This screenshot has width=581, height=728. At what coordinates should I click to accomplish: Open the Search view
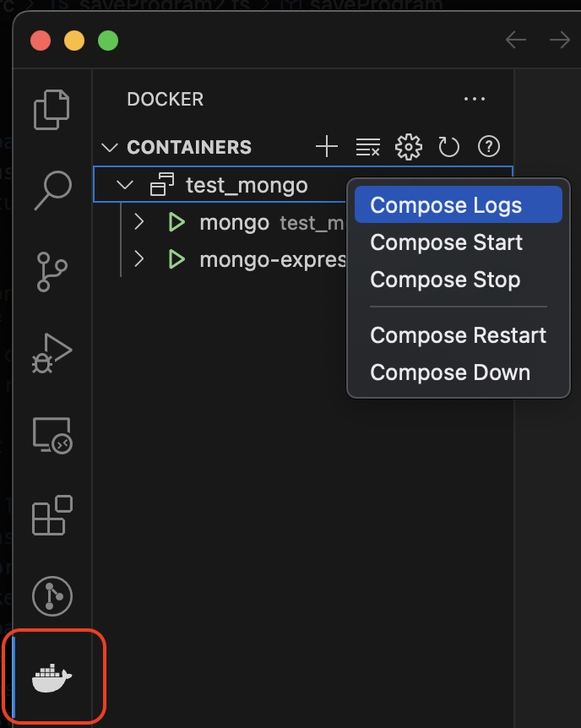52,189
